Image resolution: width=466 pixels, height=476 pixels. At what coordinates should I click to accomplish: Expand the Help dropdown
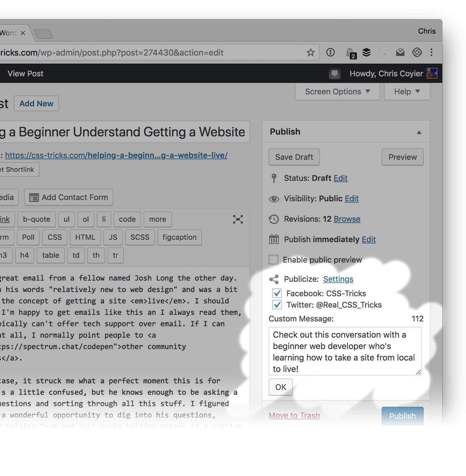click(407, 92)
